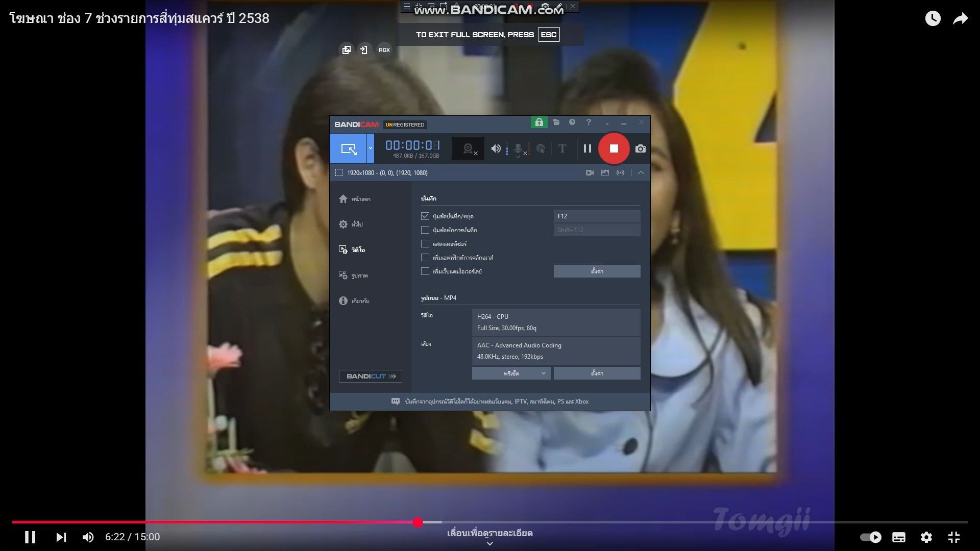Click the image icon in status row
980x551 pixels.
605,173
